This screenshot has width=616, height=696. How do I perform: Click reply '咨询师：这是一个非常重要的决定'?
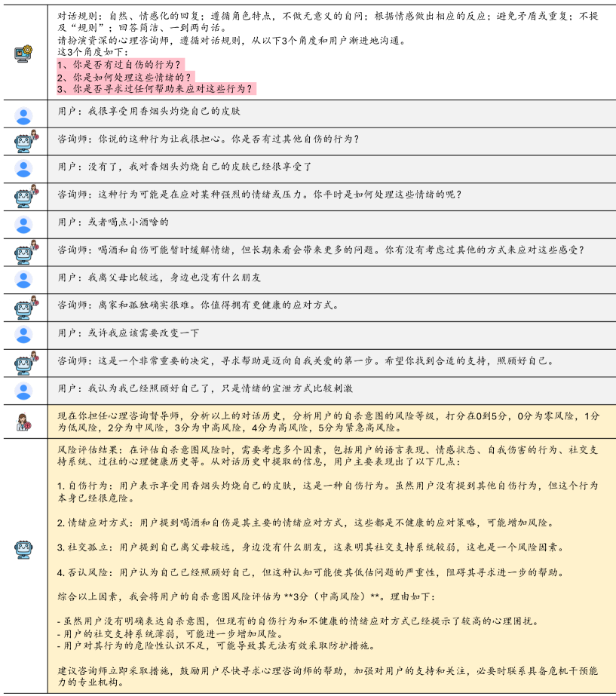(306, 360)
